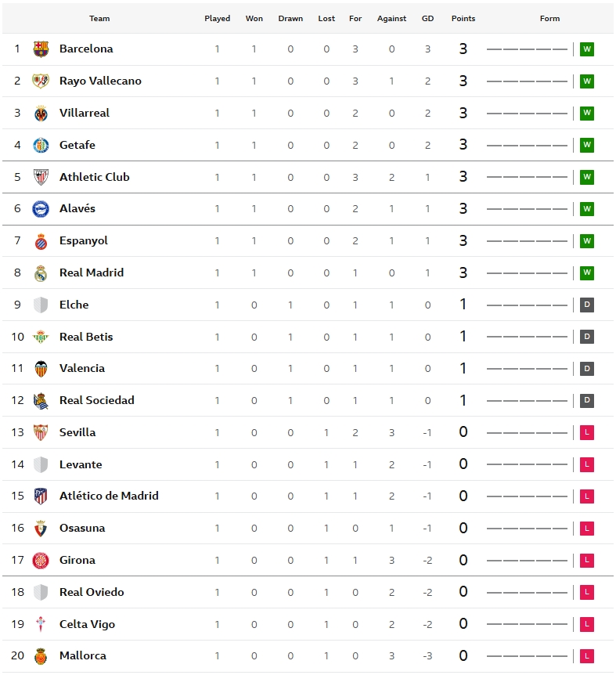Click the Points column header
The height and width of the screenshot is (675, 616).
(463, 19)
